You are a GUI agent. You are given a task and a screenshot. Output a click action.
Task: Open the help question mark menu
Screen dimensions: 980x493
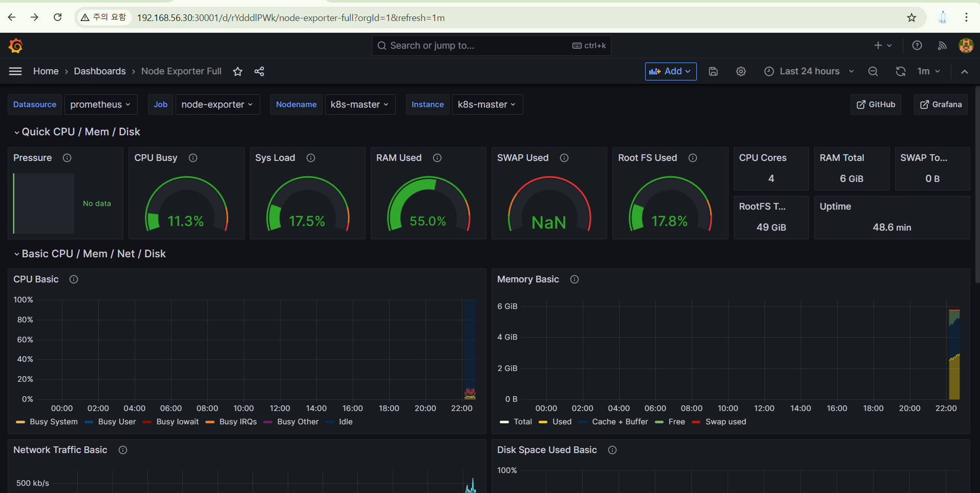tap(917, 46)
